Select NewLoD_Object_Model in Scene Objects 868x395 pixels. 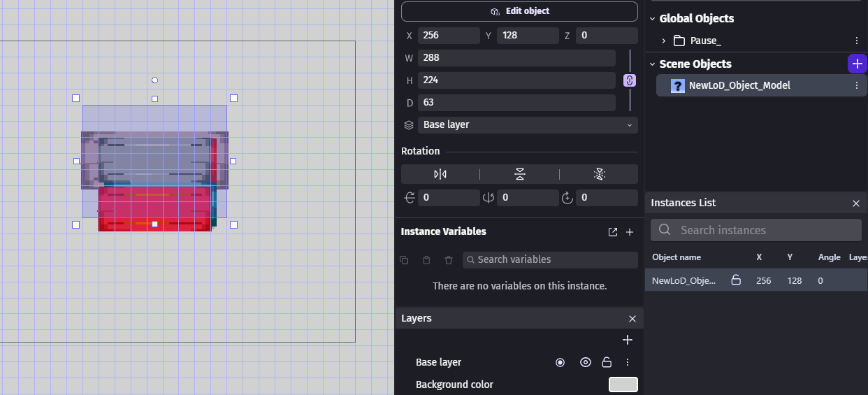pyautogui.click(x=762, y=85)
